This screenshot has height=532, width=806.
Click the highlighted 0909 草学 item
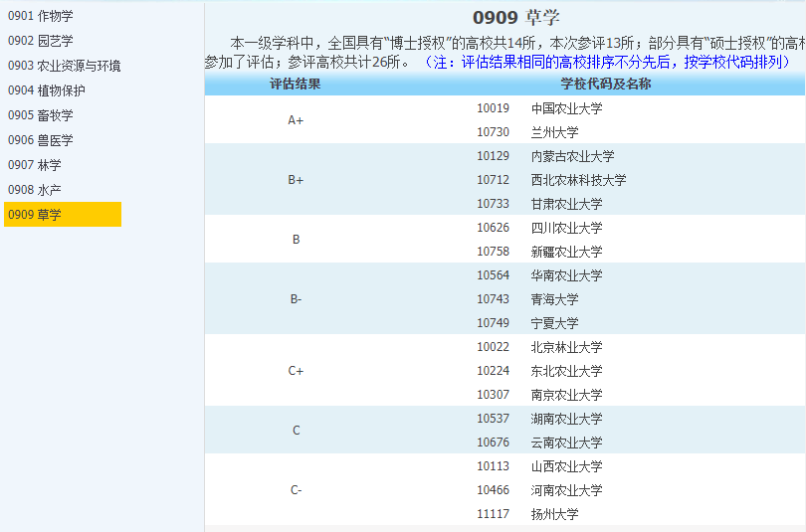point(63,214)
